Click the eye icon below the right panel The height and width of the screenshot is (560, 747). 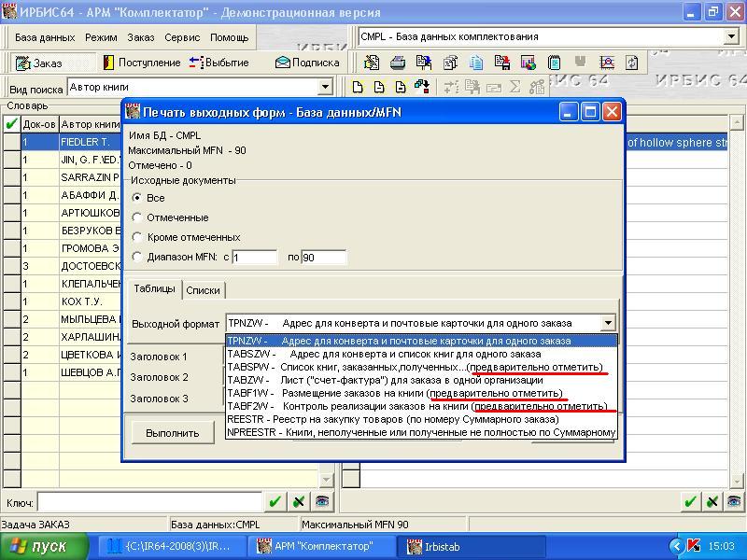(x=734, y=501)
